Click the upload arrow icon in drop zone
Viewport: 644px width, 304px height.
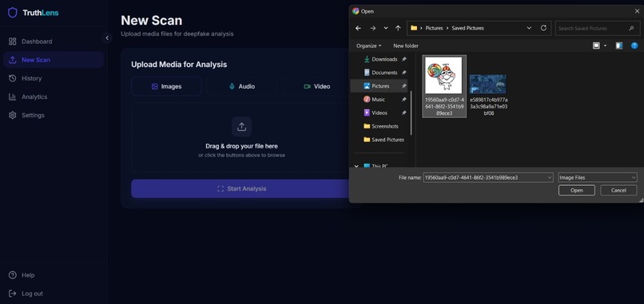pos(241,127)
